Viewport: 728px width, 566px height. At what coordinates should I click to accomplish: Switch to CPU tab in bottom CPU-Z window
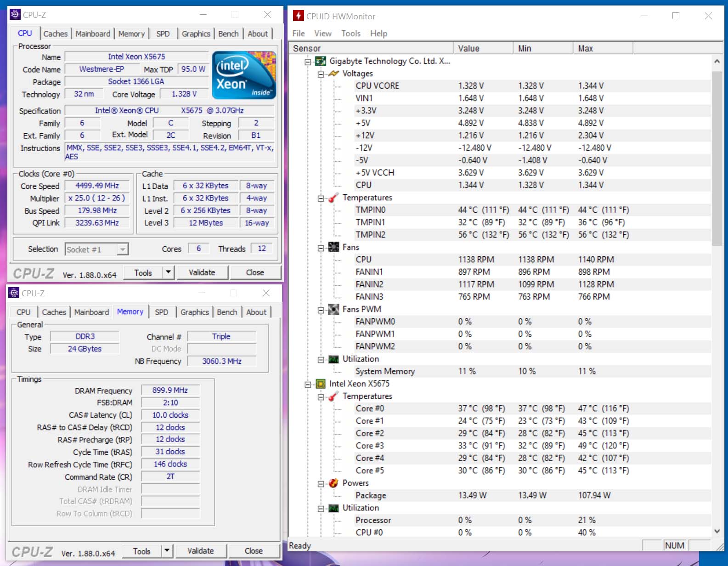tap(23, 312)
